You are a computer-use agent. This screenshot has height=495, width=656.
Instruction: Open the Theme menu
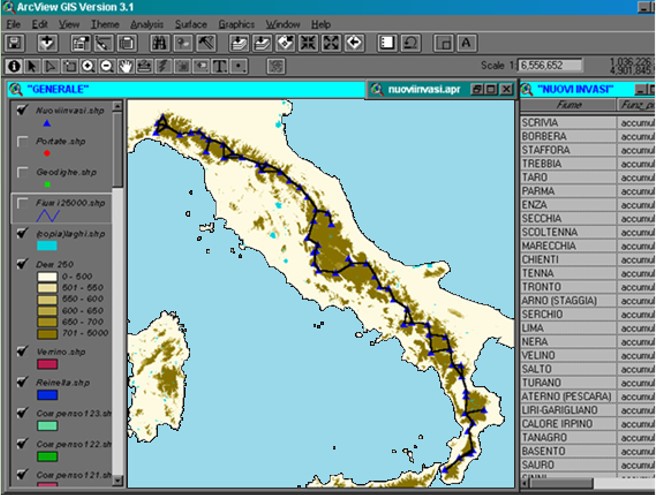104,23
